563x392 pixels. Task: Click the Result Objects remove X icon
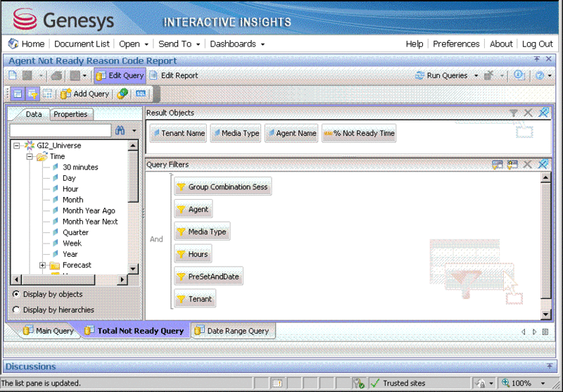528,113
